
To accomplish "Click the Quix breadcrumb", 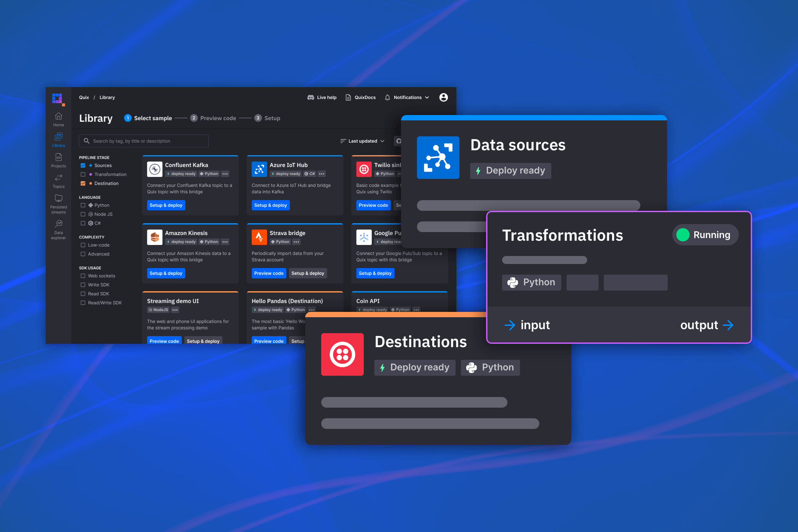I will [x=84, y=97].
